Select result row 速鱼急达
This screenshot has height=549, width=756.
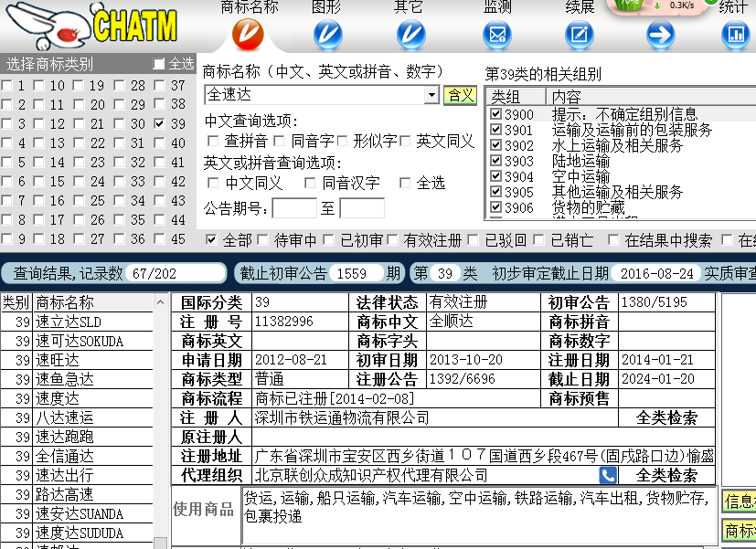77,379
